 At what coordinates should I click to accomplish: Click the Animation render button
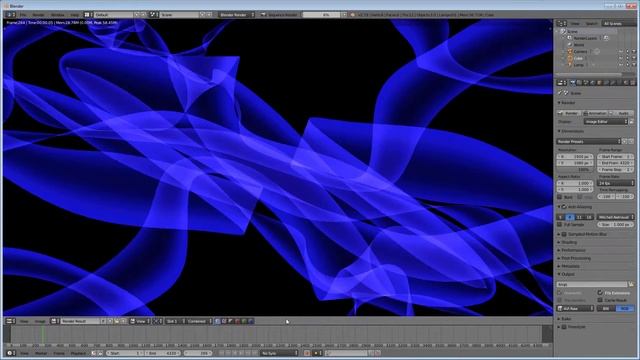[x=595, y=113]
